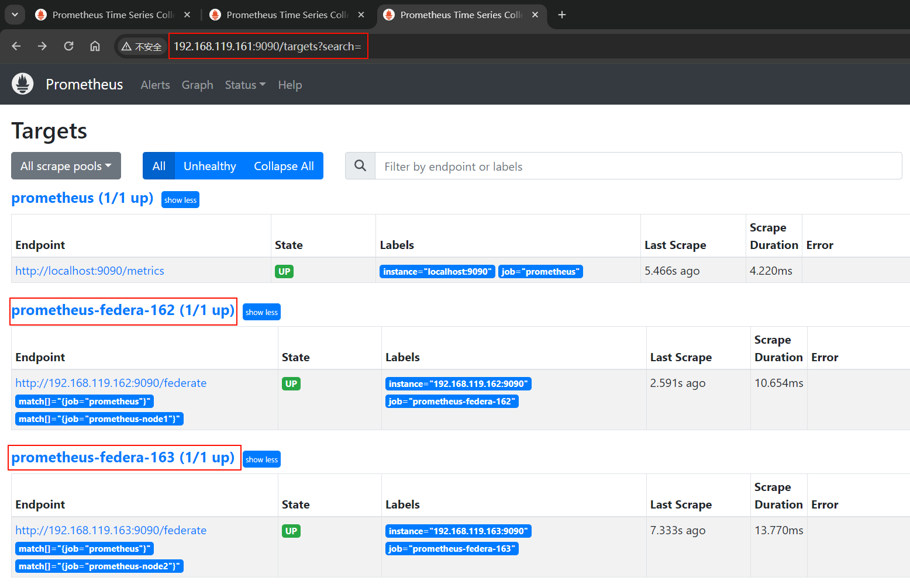Click the address bar URL
910x588 pixels.
click(x=267, y=46)
